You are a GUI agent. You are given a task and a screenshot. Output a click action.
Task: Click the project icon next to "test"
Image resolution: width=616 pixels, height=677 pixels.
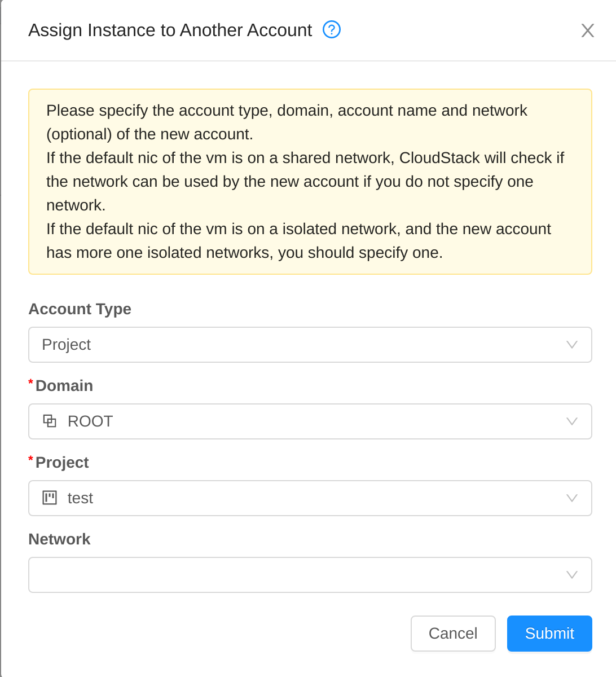50,498
